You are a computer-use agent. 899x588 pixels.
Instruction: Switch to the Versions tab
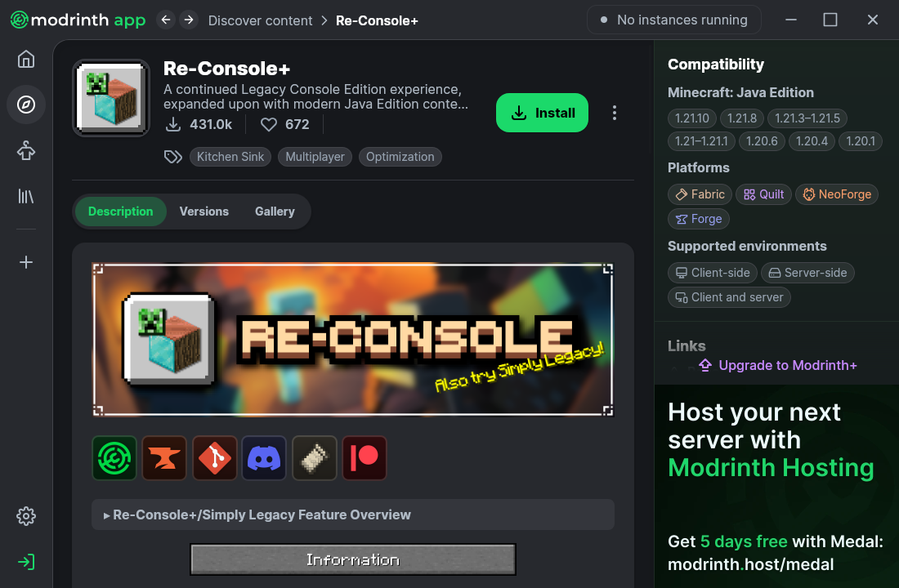(x=204, y=212)
